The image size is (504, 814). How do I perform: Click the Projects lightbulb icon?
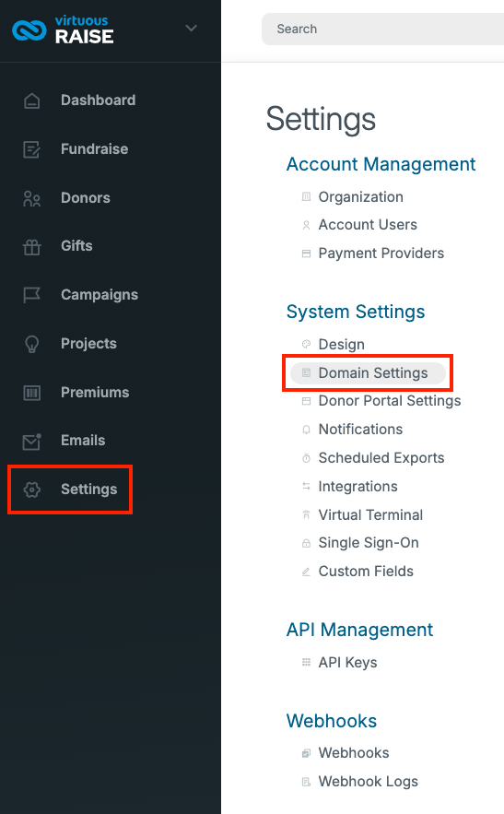click(x=31, y=344)
